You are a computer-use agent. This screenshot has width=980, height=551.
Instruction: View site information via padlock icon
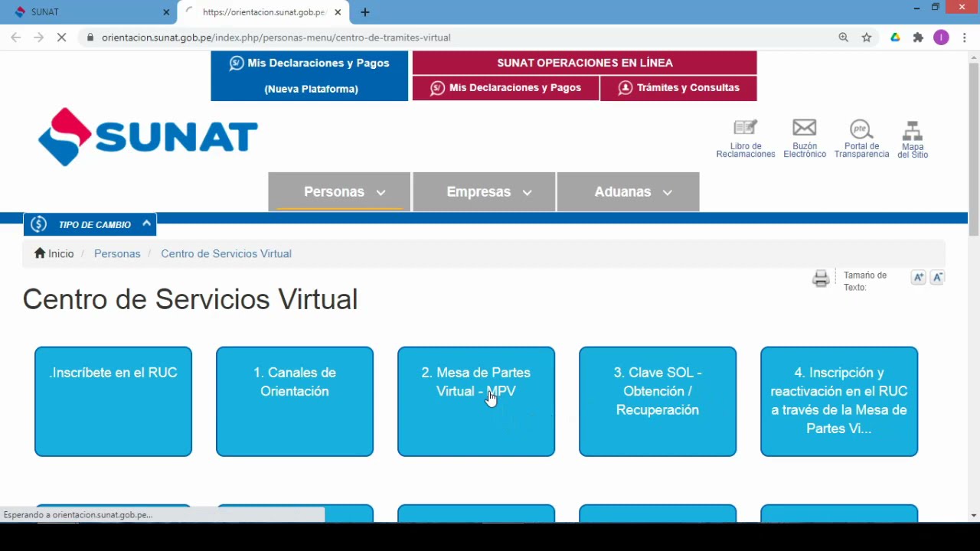[x=90, y=37]
